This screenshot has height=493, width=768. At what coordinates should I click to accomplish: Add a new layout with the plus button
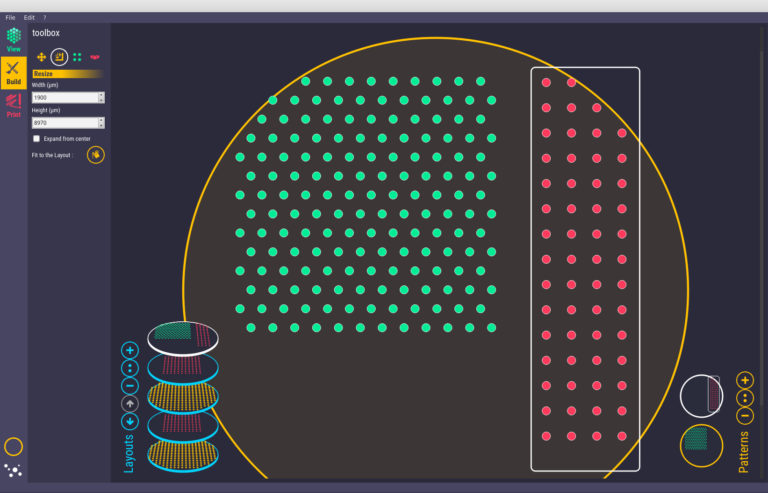(x=130, y=350)
